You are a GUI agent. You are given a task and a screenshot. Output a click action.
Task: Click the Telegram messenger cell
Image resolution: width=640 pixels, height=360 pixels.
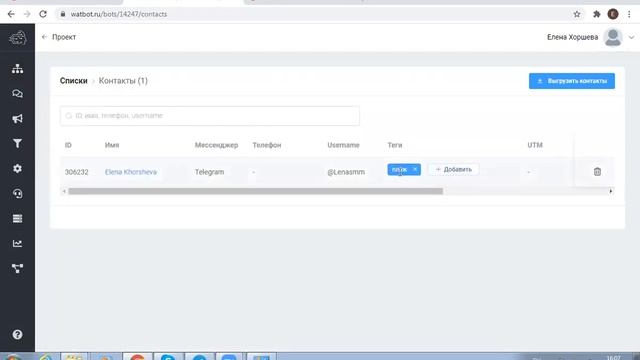[209, 172]
